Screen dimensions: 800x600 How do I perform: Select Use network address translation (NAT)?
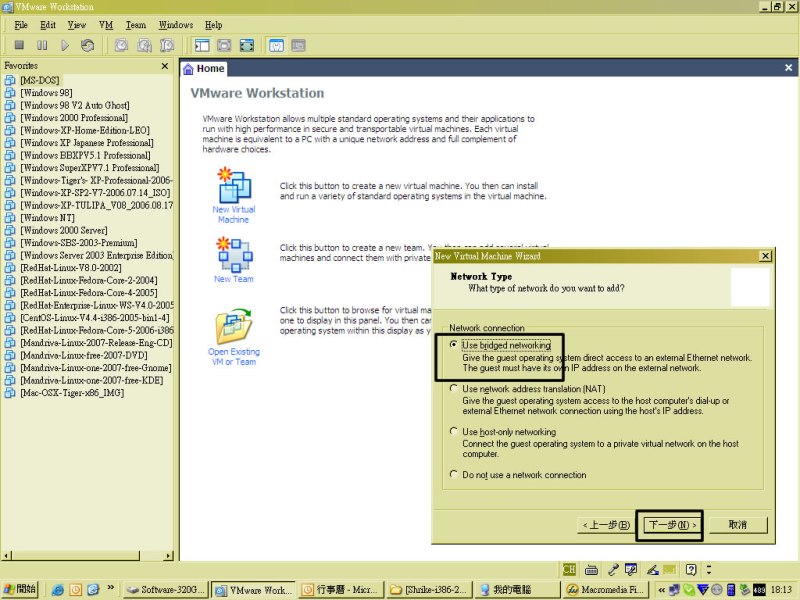(453, 388)
